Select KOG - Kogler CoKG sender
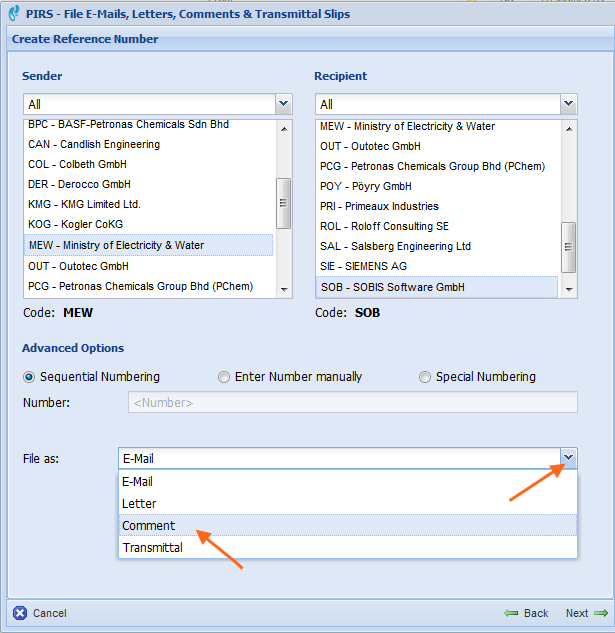Viewport: 615px width, 633px height. point(149,224)
